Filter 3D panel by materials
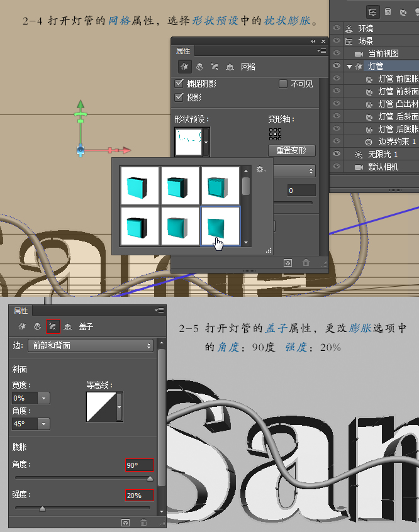 click(x=403, y=13)
